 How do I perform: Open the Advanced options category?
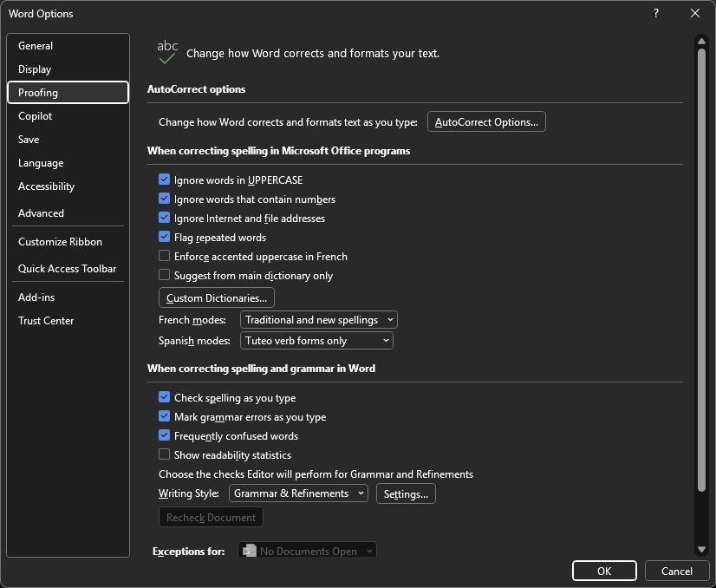tap(68, 212)
